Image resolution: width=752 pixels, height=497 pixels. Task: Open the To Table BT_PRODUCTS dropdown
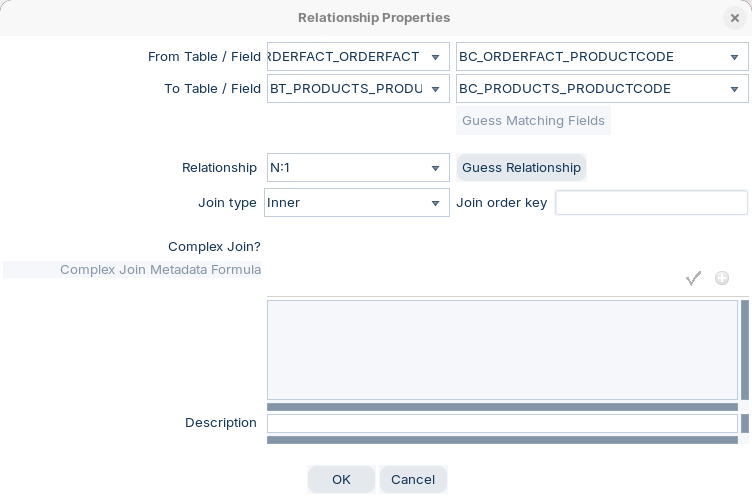pos(435,89)
